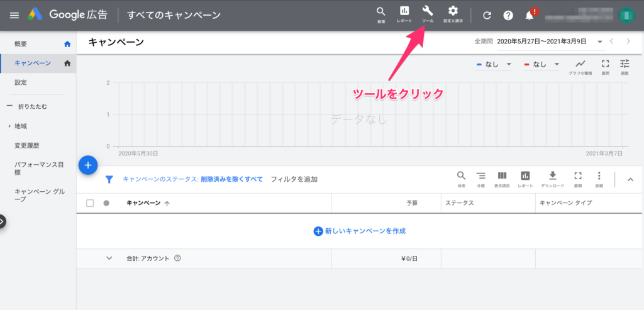Viewport: 644px width, 310px height.
Task: Open パフォーマンス目標 in the sidebar
Action: coord(39,169)
